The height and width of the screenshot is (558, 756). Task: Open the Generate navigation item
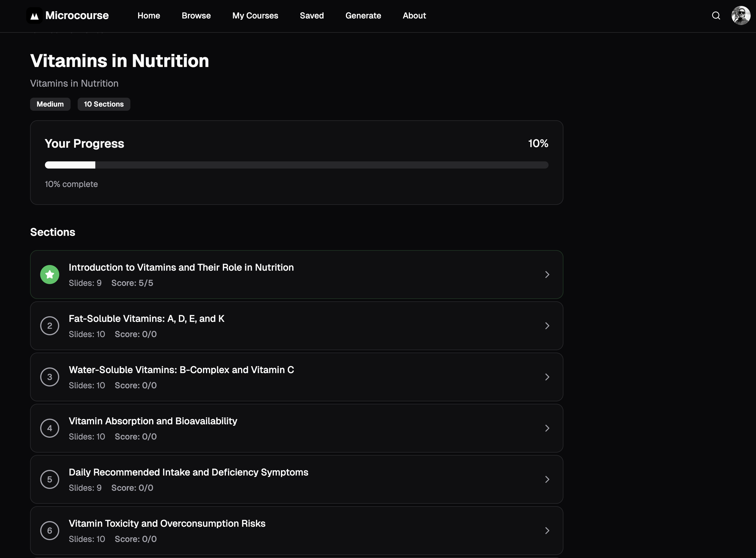click(363, 15)
